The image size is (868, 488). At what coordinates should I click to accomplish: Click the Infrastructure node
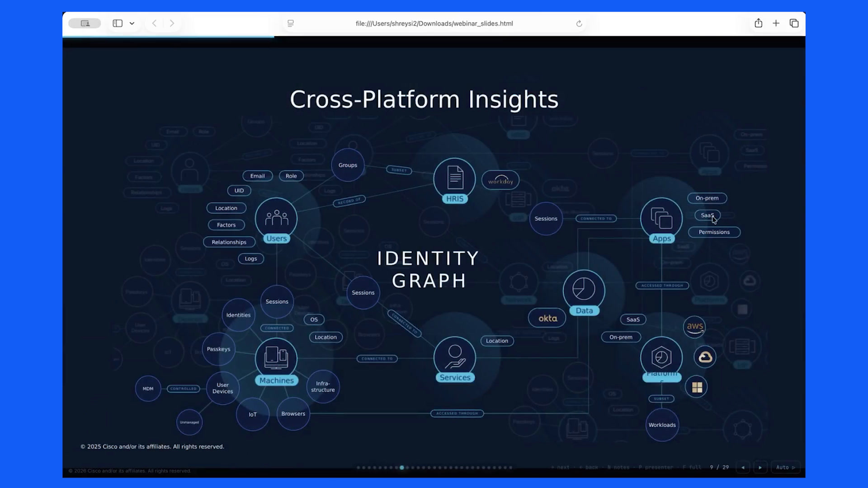coord(323,387)
